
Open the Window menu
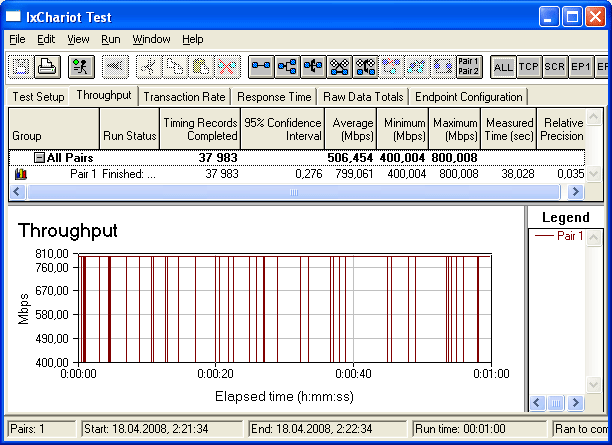[x=151, y=39]
